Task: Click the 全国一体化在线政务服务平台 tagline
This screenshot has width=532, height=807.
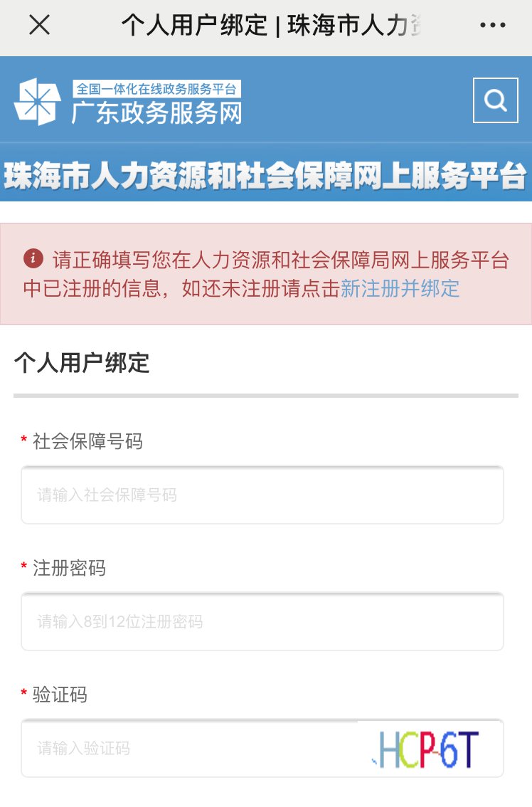Action: point(156,89)
